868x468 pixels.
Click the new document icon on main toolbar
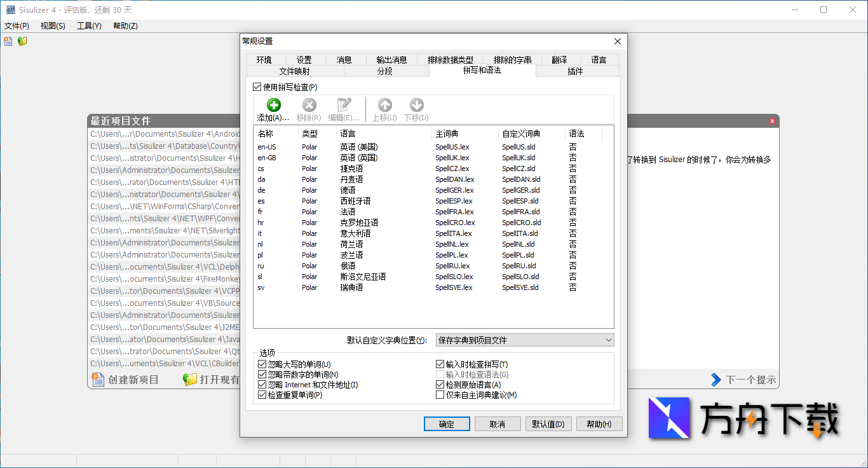coord(8,40)
